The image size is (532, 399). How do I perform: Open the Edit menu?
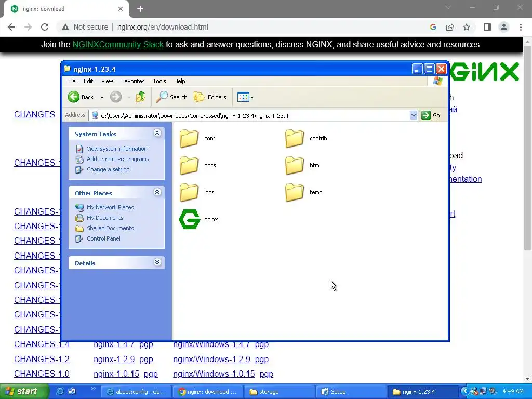[x=88, y=81]
